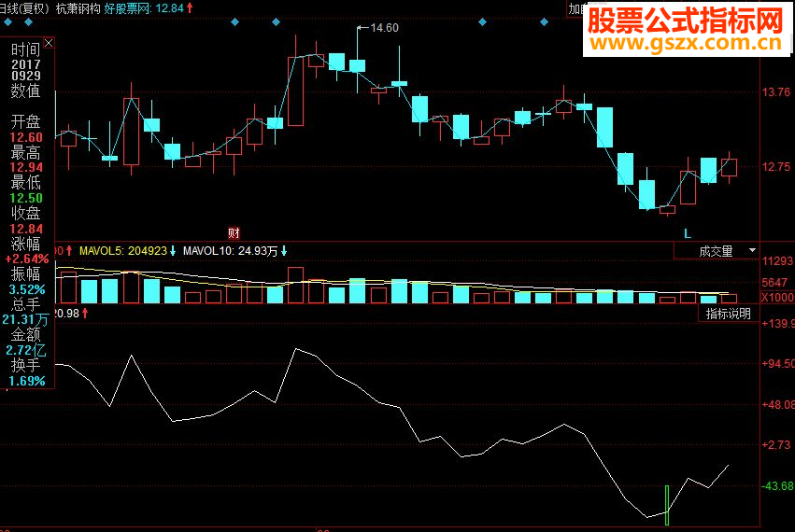Click the 0929 date in info panel

pyautogui.click(x=26, y=76)
